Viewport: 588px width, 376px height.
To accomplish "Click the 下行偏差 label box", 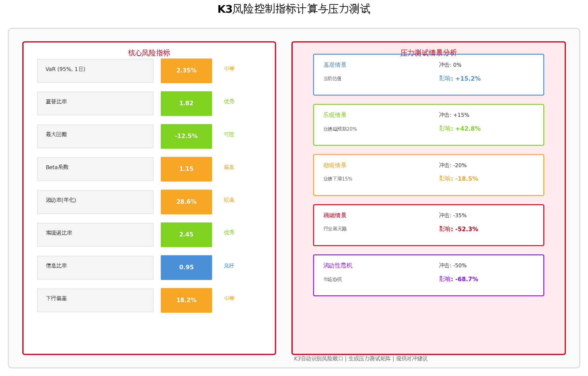I will [x=95, y=300].
